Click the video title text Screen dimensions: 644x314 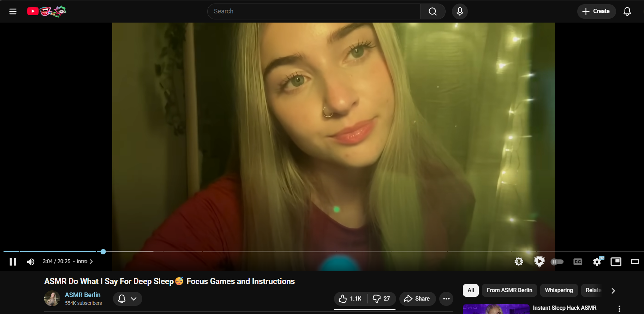coord(169,281)
